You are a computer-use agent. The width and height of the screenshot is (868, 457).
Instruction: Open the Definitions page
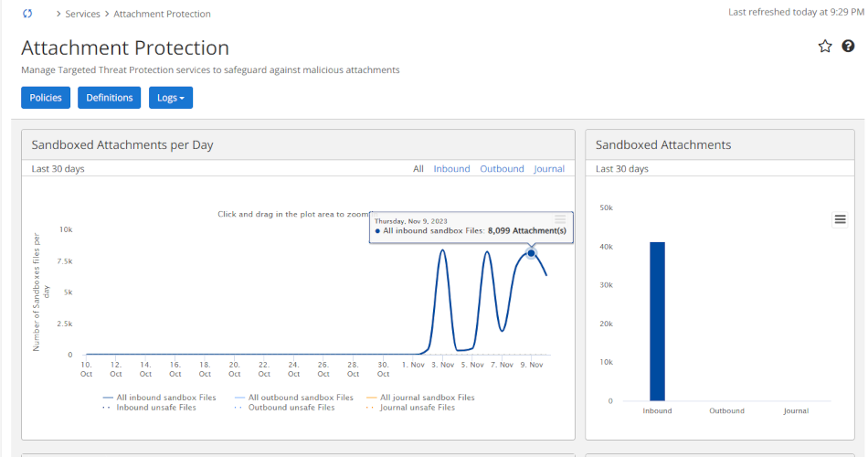[109, 98]
